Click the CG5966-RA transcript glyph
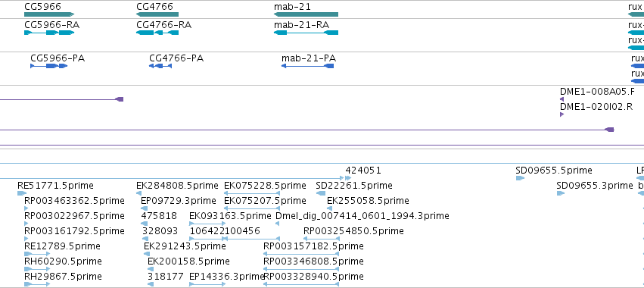This screenshot has width=644, height=288. 49,33
